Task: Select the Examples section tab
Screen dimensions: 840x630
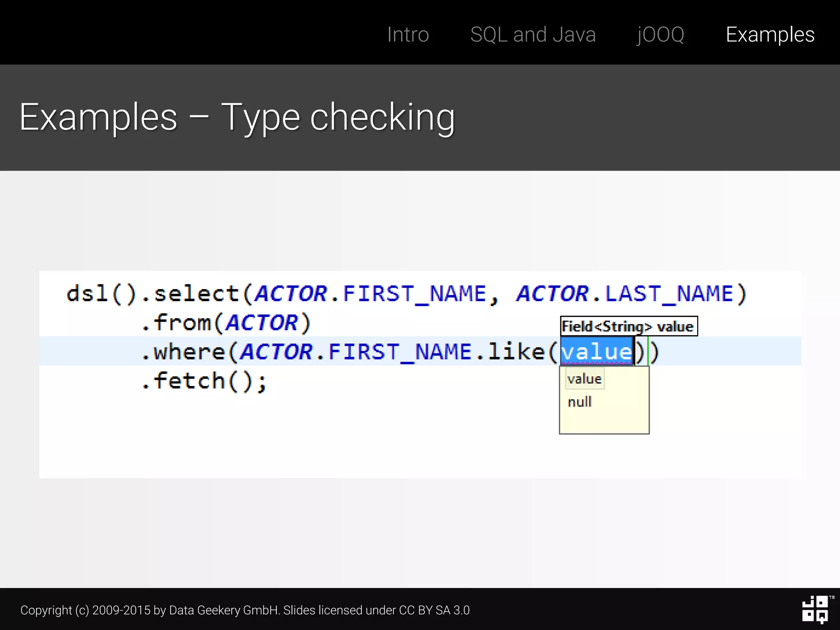Action: pyautogui.click(x=770, y=34)
